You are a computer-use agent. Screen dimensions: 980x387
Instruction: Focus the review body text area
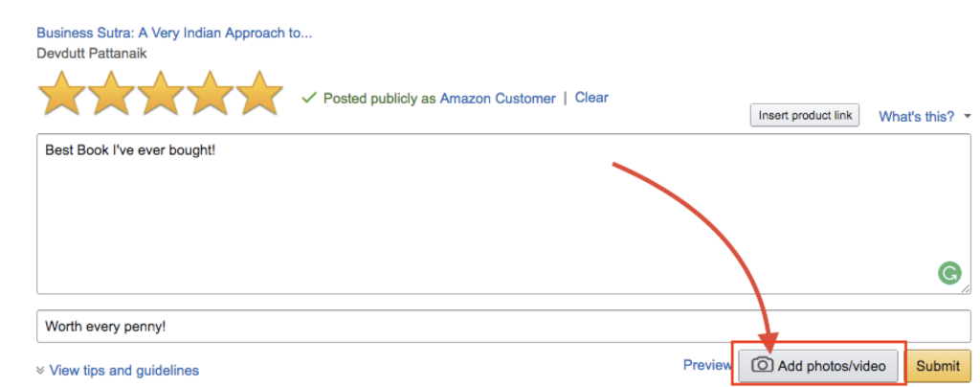tap(503, 214)
